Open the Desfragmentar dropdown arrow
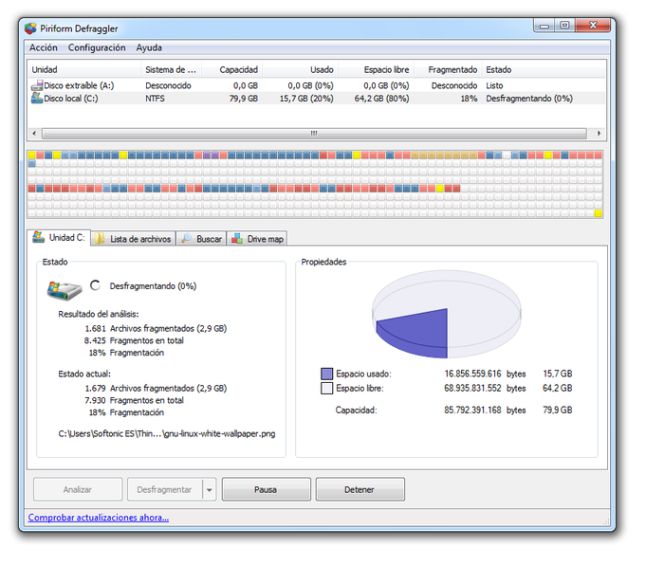Screen dimensions: 664x566 click(x=209, y=490)
